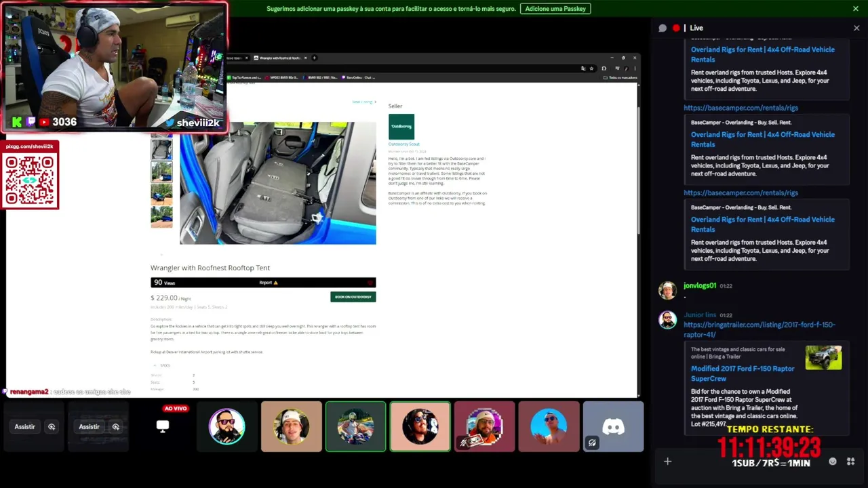Click the 90 Views counter

pyautogui.click(x=164, y=283)
